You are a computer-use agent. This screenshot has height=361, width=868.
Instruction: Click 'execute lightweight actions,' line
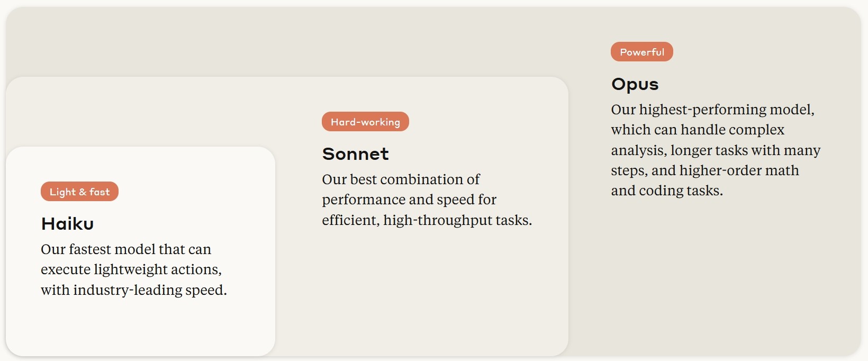[131, 269]
